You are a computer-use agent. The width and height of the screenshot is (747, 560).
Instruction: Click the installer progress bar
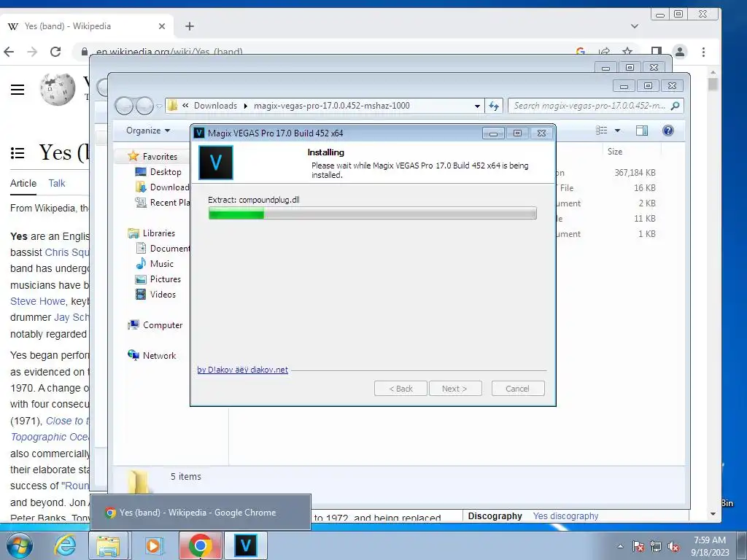pos(373,214)
